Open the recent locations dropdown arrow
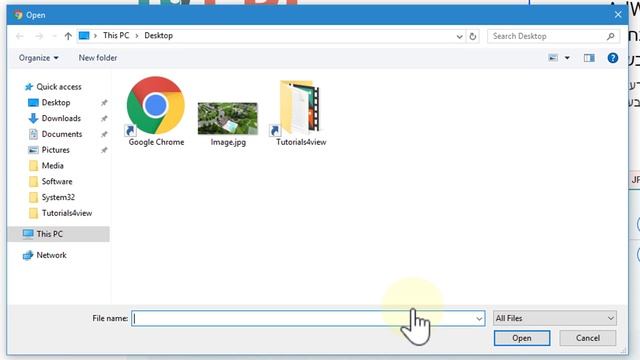Screen dimensions: 640x360 tap(54, 36)
